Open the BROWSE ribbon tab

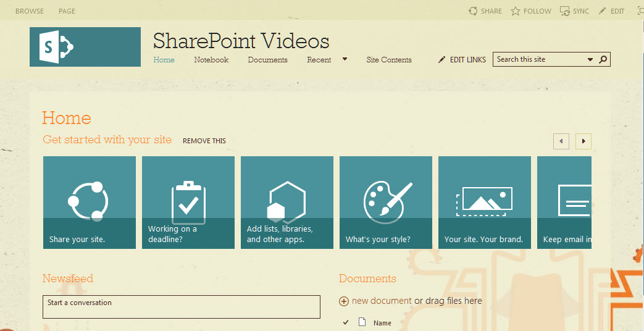(30, 11)
